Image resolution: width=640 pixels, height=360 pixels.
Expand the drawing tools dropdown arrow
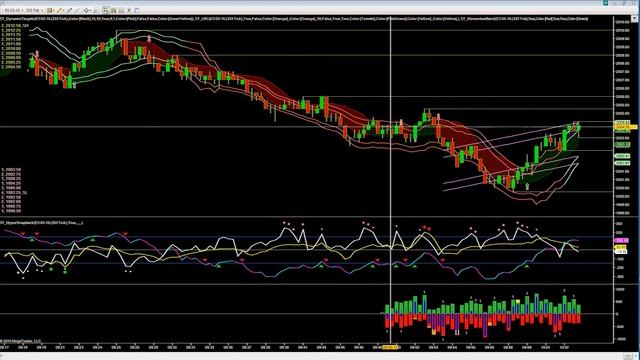click(64, 10)
